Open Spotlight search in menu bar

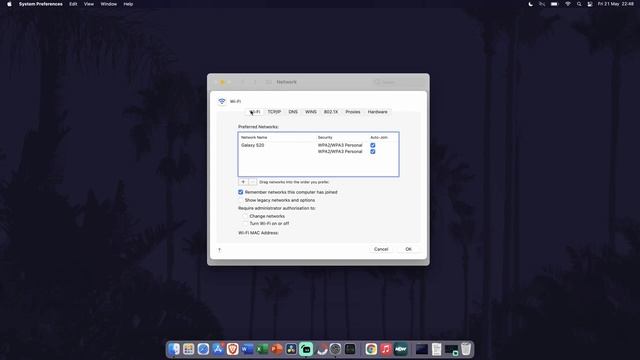click(579, 4)
